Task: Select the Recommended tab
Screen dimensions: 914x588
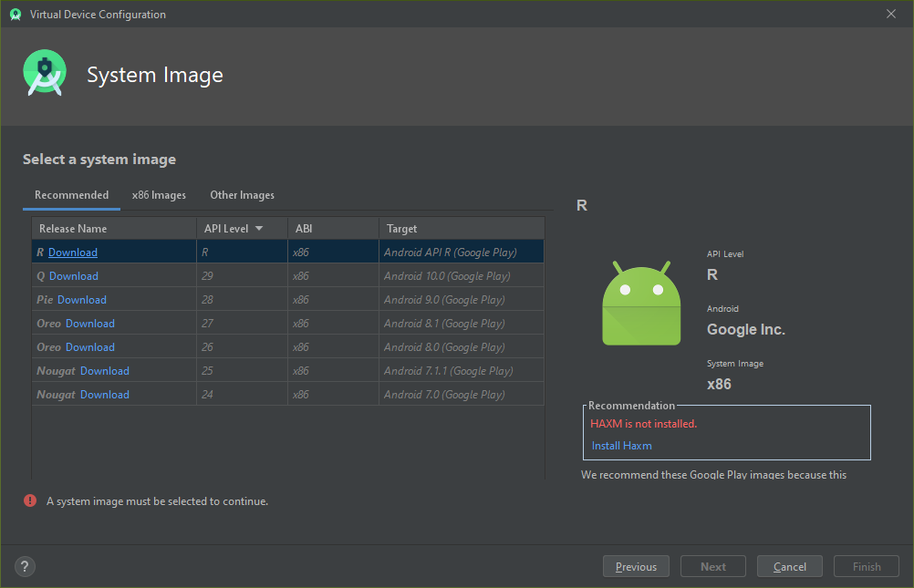Action: (x=71, y=195)
